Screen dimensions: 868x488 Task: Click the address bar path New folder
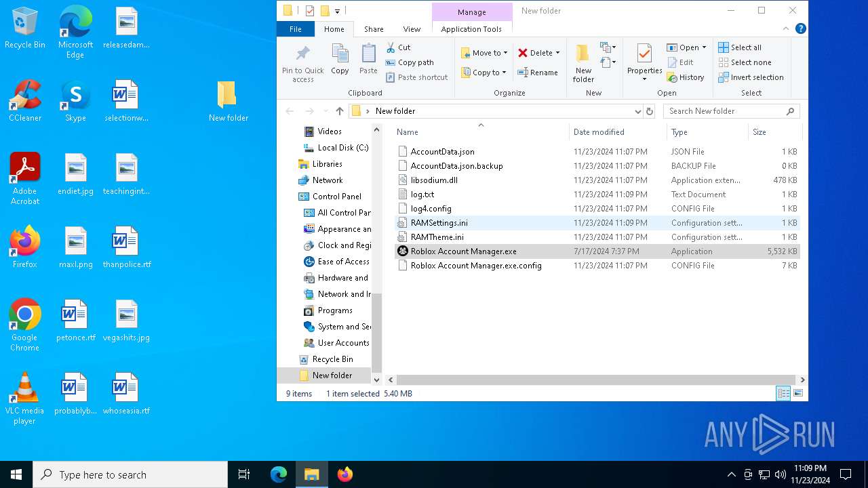tap(395, 111)
